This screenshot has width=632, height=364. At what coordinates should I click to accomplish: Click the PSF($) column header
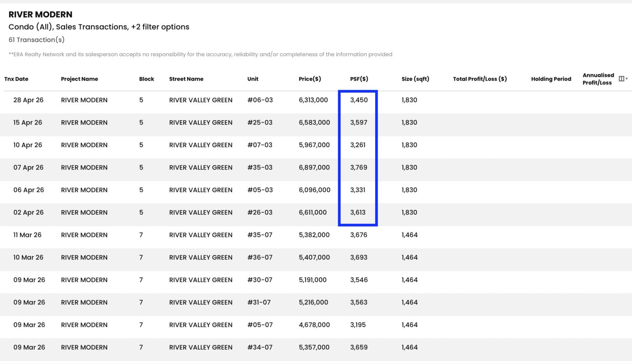(359, 79)
